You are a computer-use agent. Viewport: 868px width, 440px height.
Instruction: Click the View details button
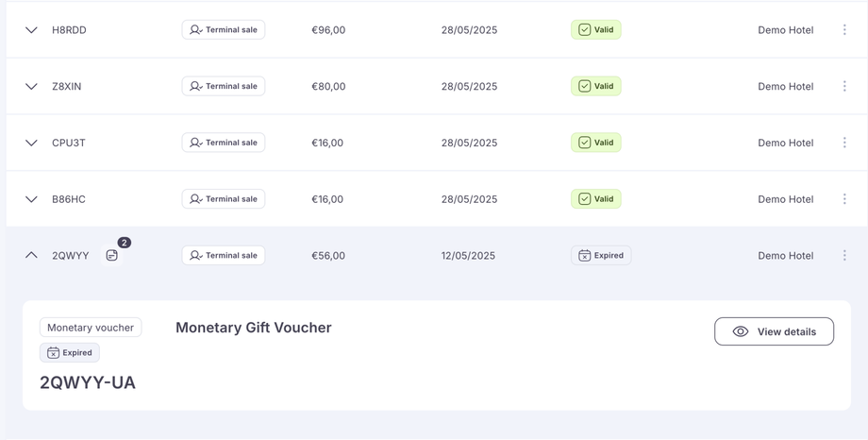(774, 331)
